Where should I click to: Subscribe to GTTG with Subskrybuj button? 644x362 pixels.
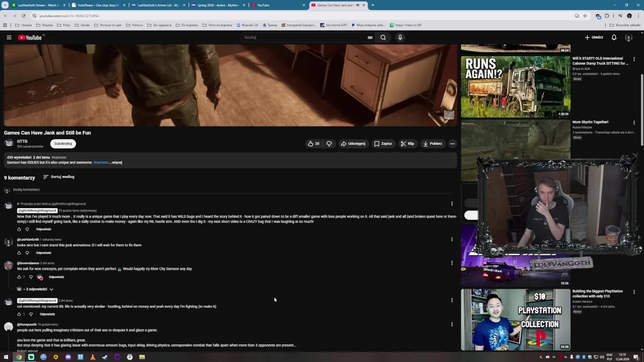63,144
